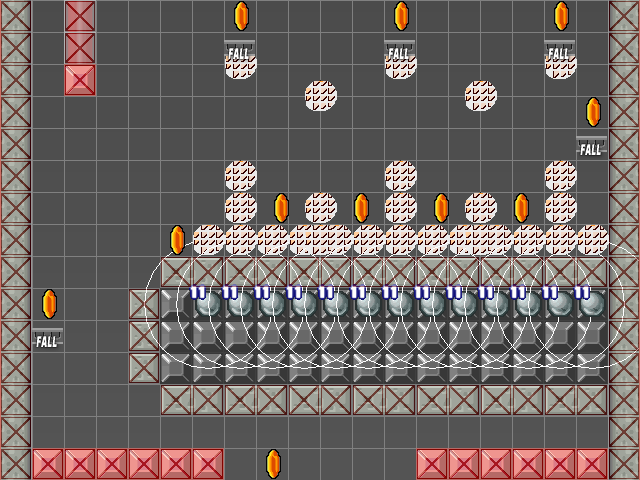Select the FALL platform beside the right wall
Screen dimensions: 640x480
(591, 147)
